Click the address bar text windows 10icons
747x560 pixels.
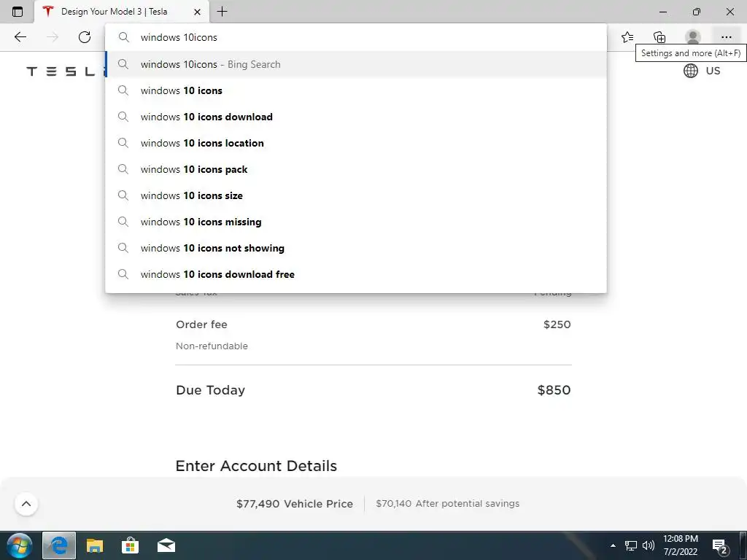pyautogui.click(x=179, y=38)
